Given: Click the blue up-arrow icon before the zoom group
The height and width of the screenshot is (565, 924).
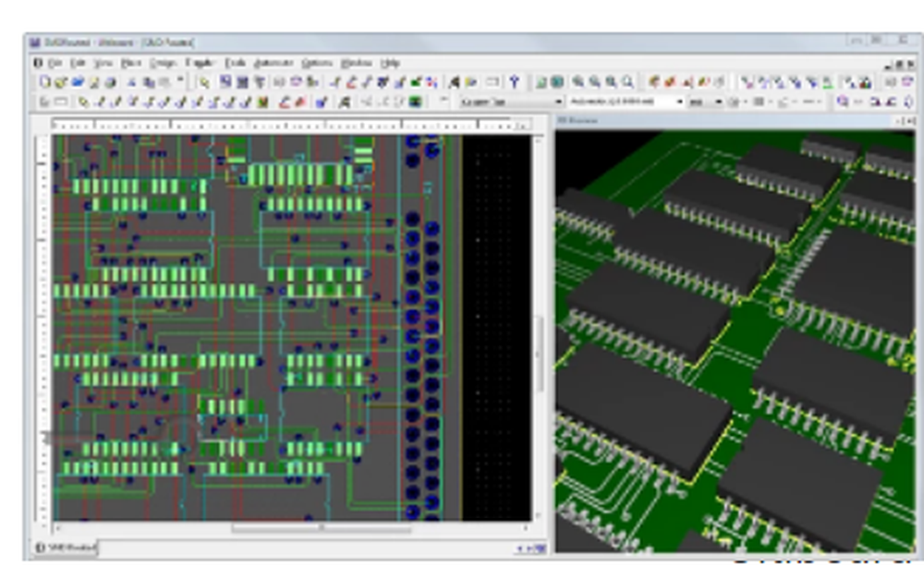Looking at the screenshot, I should point(515,82).
